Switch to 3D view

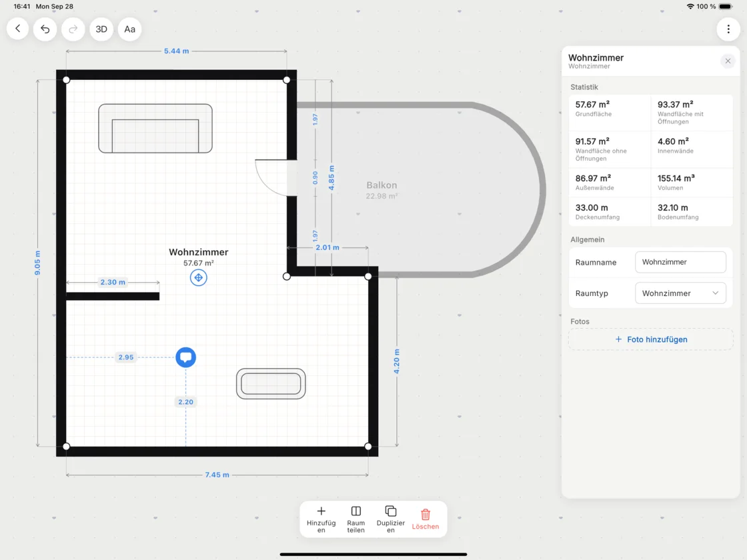(101, 29)
